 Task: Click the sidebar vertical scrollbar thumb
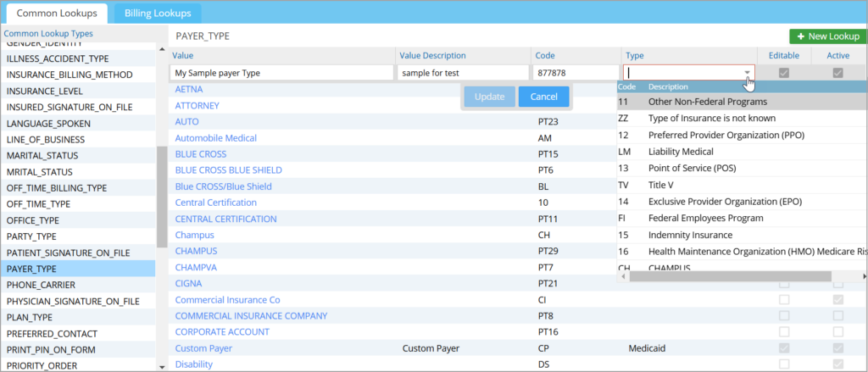(162, 195)
